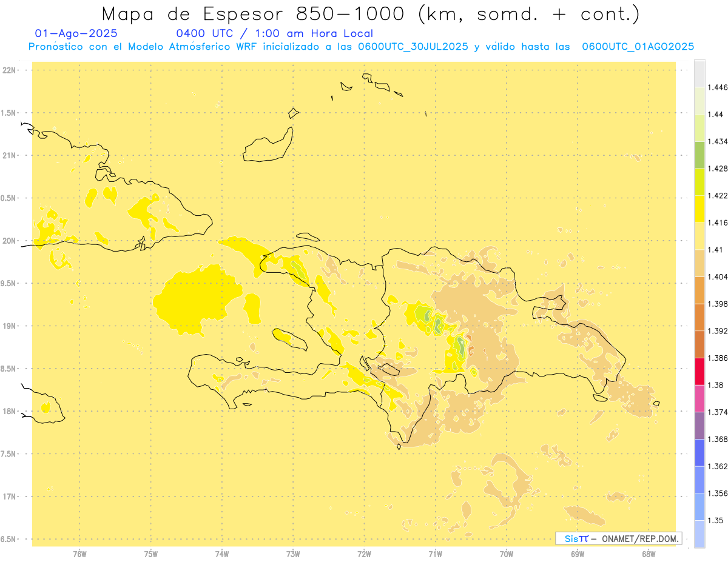Select the blue swatch between 1.362 and 1.368
This screenshot has width=728, height=562.
pyautogui.click(x=699, y=453)
